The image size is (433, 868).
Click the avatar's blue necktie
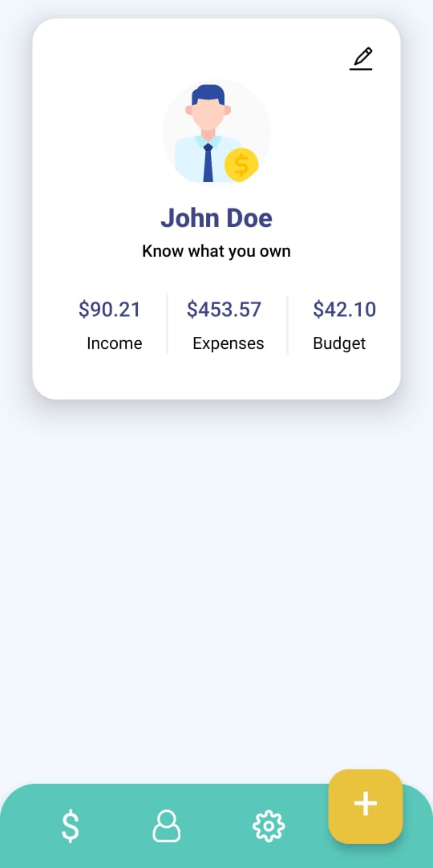[208, 162]
